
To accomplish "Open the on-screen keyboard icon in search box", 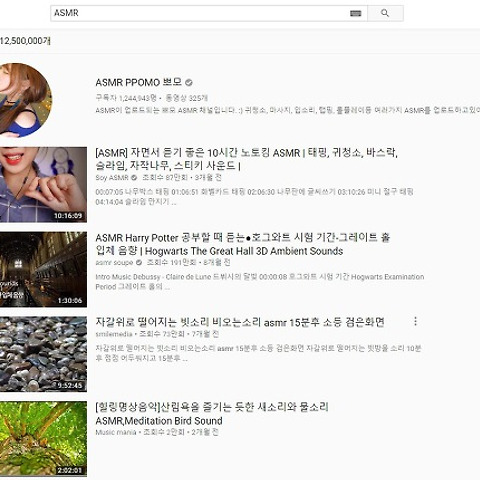I will pyautogui.click(x=356, y=13).
